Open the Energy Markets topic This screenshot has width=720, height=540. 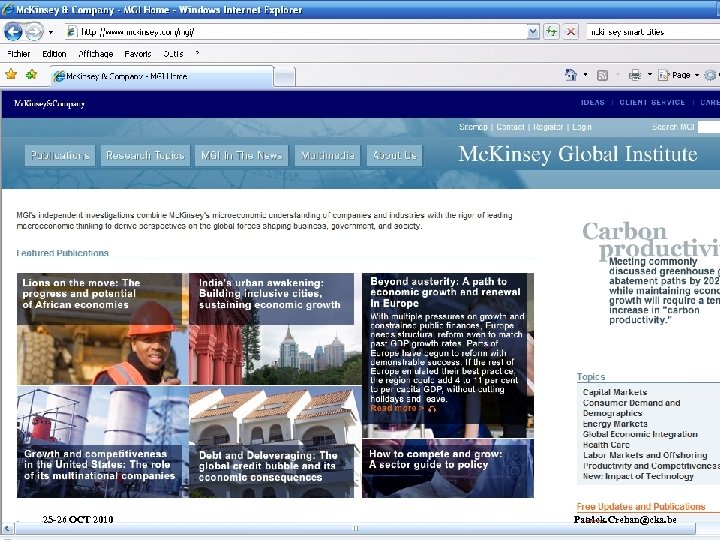coord(615,424)
